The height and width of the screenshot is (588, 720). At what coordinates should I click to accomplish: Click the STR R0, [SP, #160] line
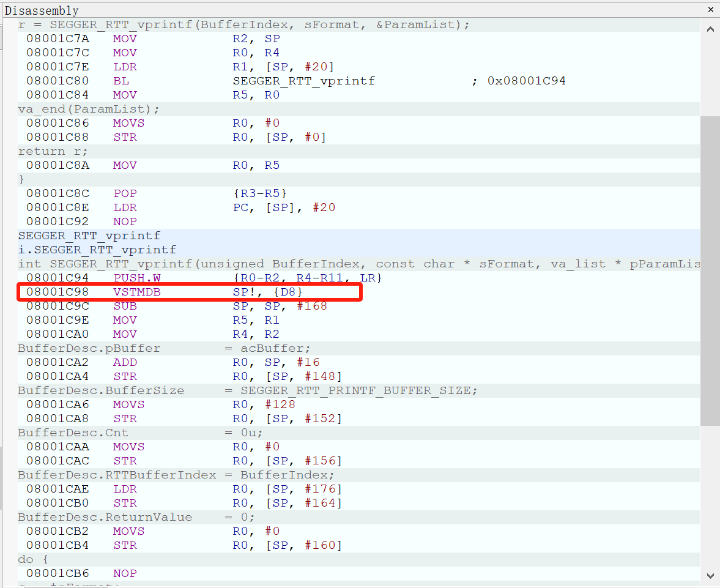(184, 545)
